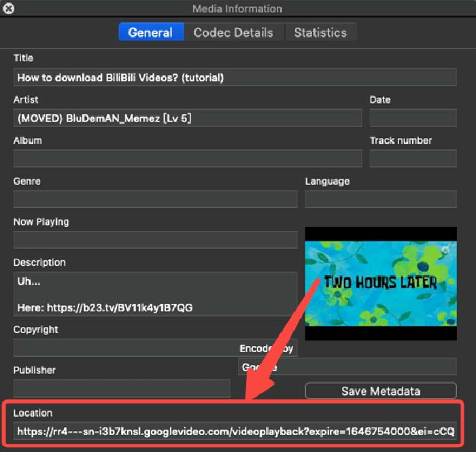This screenshot has height=452, width=476.
Task: Close the Media Information window
Action: pyautogui.click(x=9, y=9)
